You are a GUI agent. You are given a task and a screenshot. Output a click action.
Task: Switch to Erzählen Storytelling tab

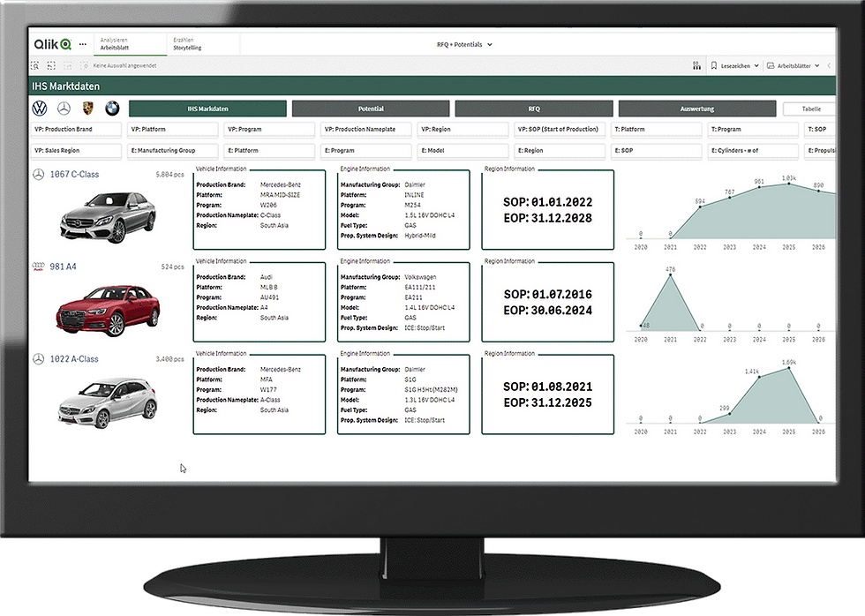204,44
